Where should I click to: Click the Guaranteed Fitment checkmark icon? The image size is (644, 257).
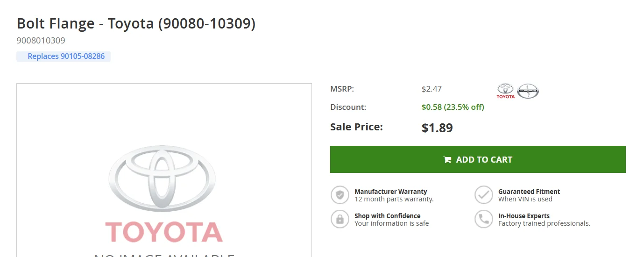click(x=484, y=195)
